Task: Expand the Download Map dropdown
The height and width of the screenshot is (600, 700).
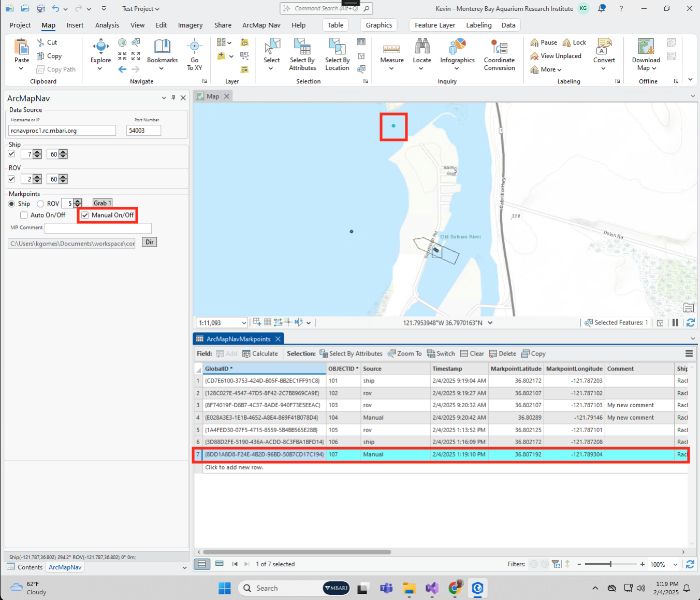Action: 654,68
